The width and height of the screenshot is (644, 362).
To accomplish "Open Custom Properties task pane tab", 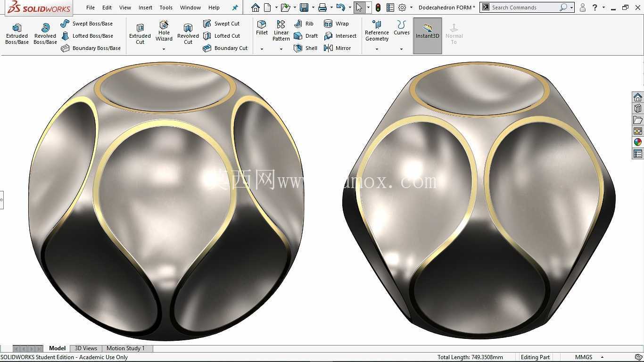I will 638,154.
